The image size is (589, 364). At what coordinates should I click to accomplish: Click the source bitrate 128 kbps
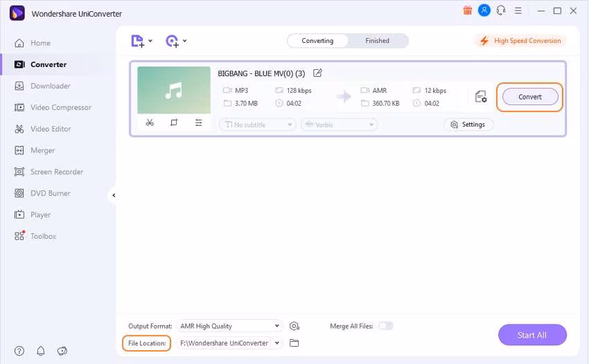click(299, 91)
